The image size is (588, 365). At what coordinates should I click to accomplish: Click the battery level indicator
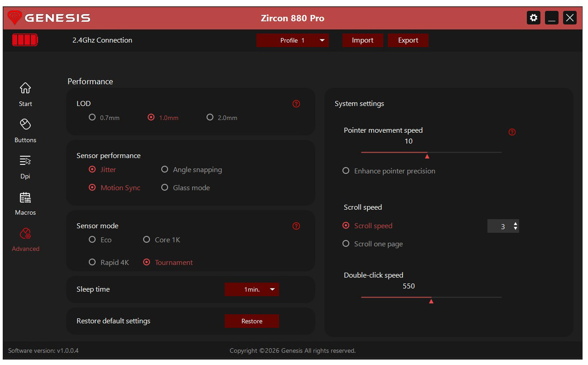[25, 40]
